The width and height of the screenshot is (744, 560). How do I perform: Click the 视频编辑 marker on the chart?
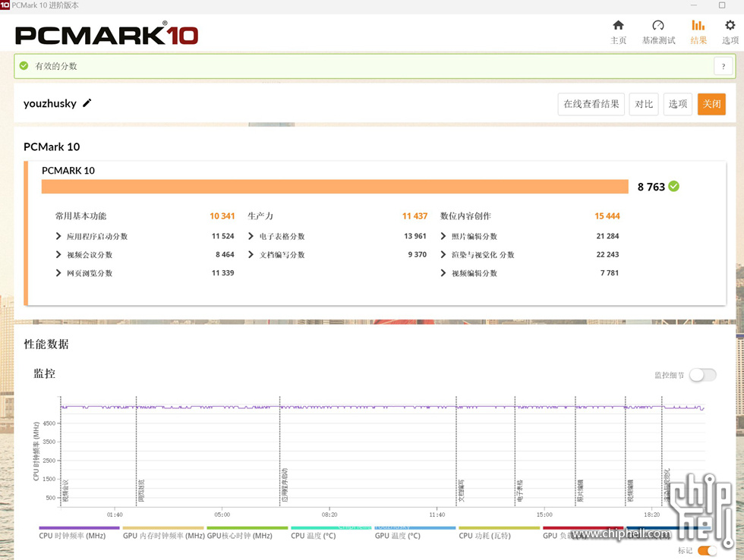click(631, 491)
